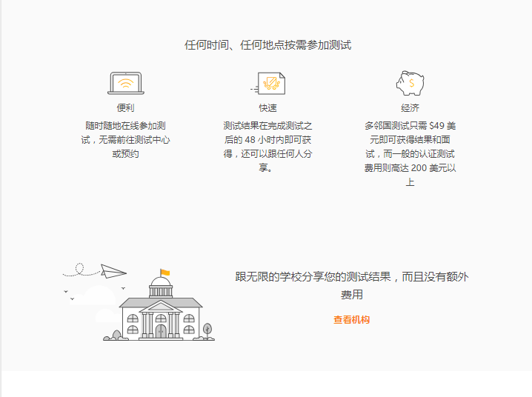Click the orange flag atop the building

(164, 273)
